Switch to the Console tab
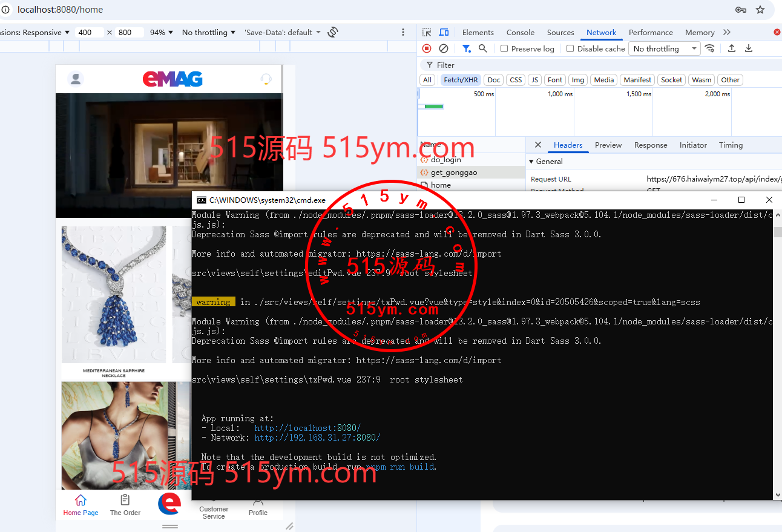This screenshot has height=532, width=782. coord(520,32)
